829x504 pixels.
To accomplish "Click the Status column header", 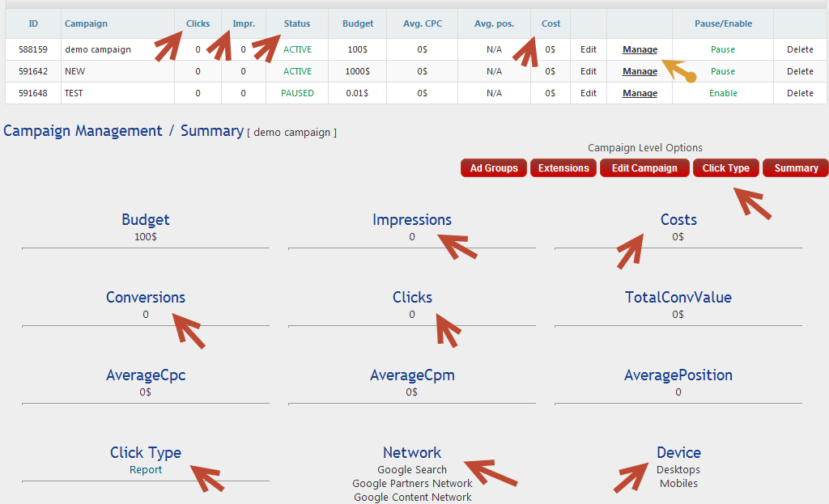I will (x=297, y=23).
